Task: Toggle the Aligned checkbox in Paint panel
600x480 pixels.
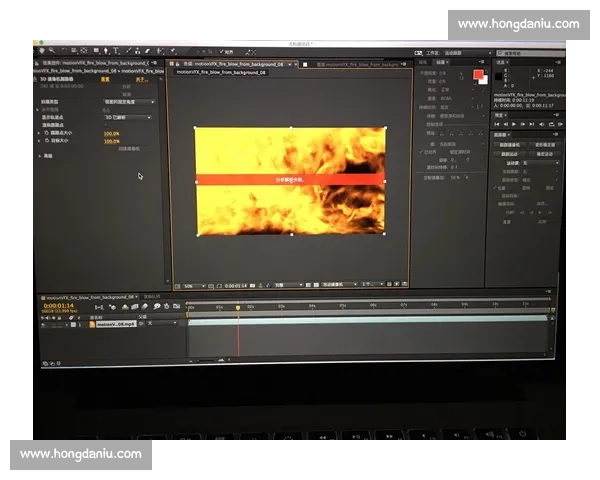Action: click(421, 151)
